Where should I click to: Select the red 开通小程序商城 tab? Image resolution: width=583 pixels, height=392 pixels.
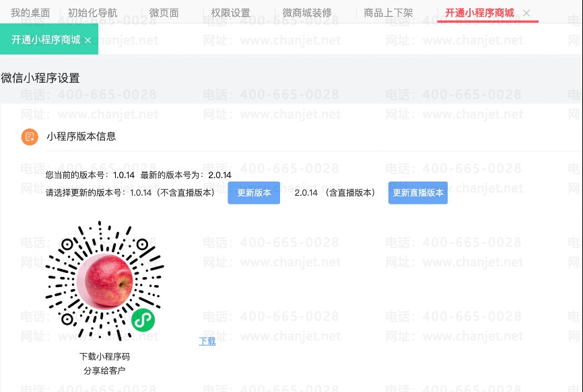[479, 13]
